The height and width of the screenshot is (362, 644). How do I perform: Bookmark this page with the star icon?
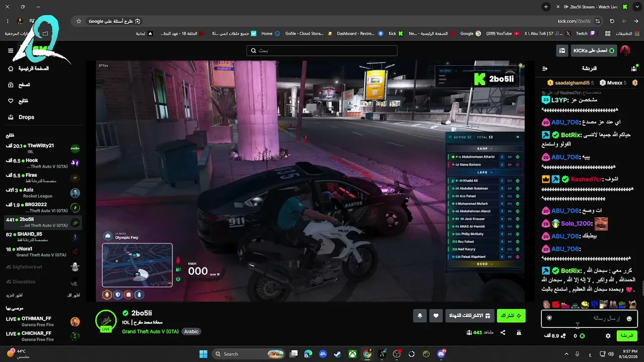[x=78, y=21]
